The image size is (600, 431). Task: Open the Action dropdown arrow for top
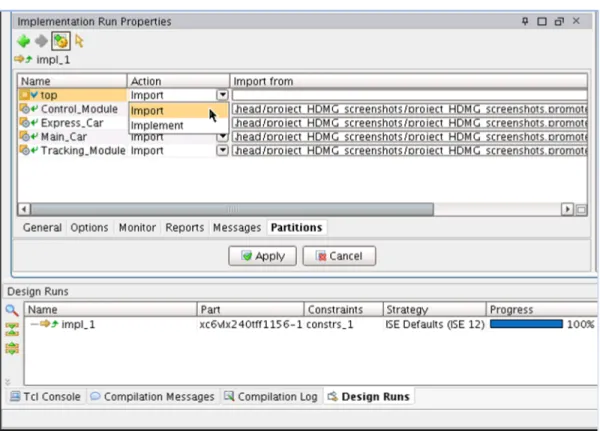coord(222,95)
